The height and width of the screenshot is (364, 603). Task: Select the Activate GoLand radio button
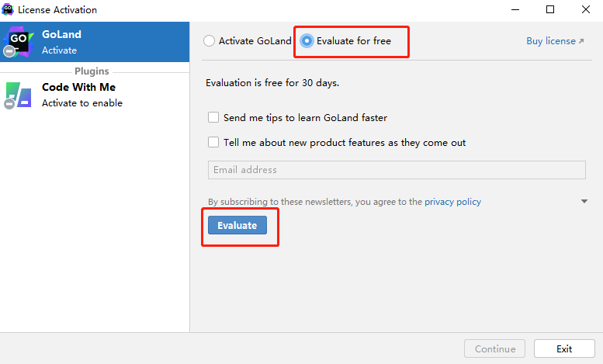(x=210, y=41)
